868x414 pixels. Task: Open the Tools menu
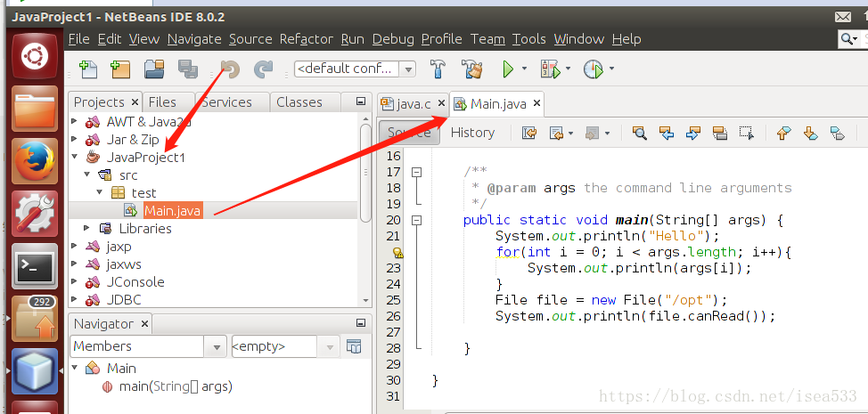(528, 39)
